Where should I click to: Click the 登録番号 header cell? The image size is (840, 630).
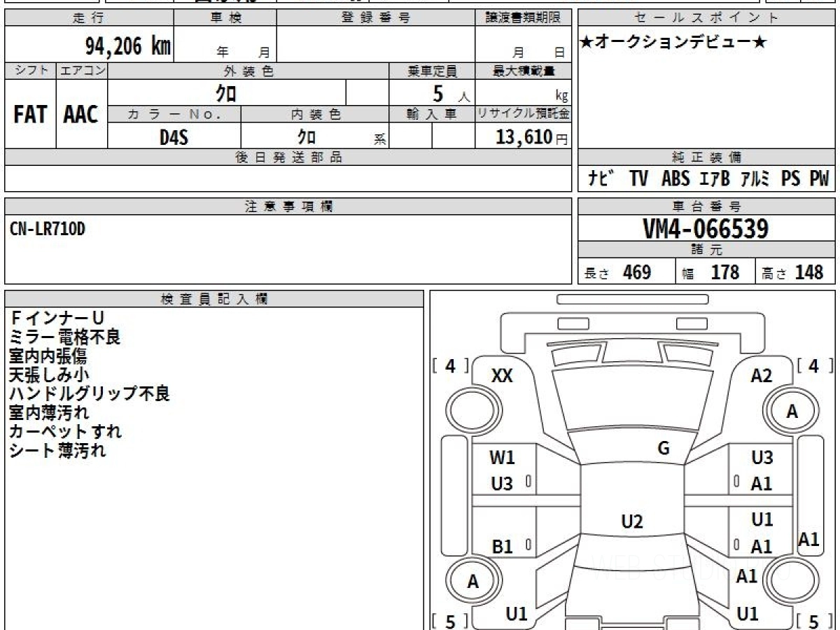(375, 18)
